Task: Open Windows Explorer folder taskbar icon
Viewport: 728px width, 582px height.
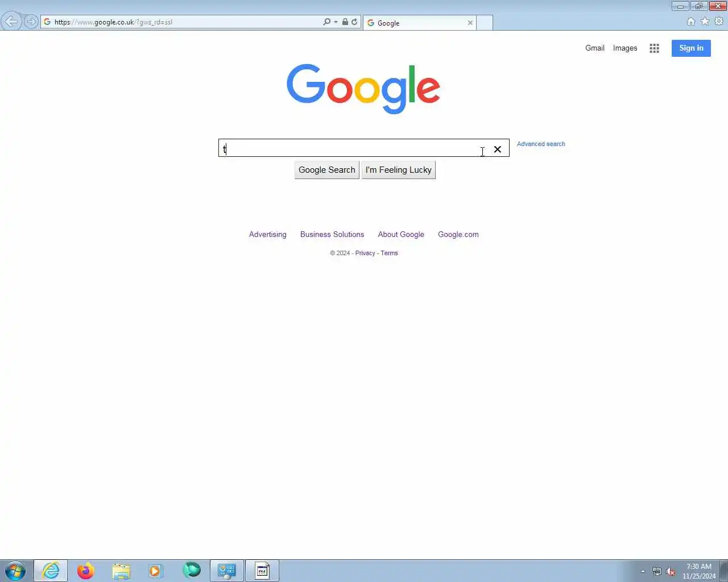Action: pos(121,571)
